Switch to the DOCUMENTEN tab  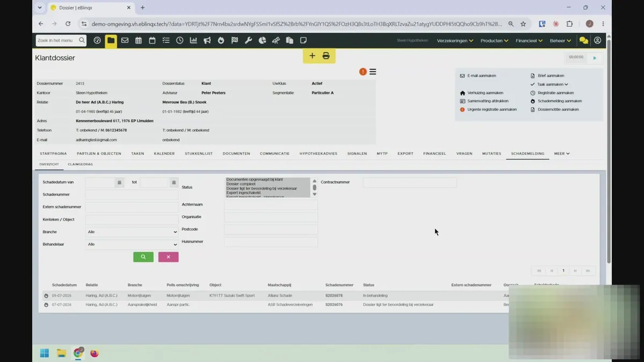coord(236,154)
